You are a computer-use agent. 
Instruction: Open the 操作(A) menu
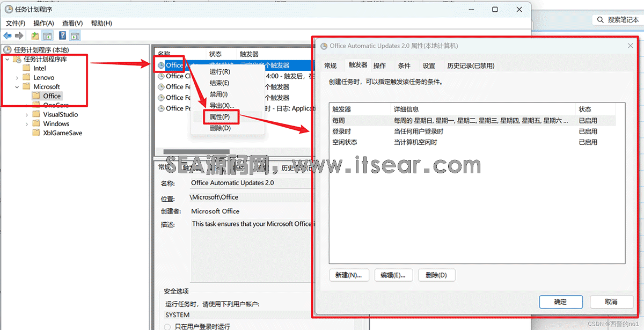tap(43, 23)
